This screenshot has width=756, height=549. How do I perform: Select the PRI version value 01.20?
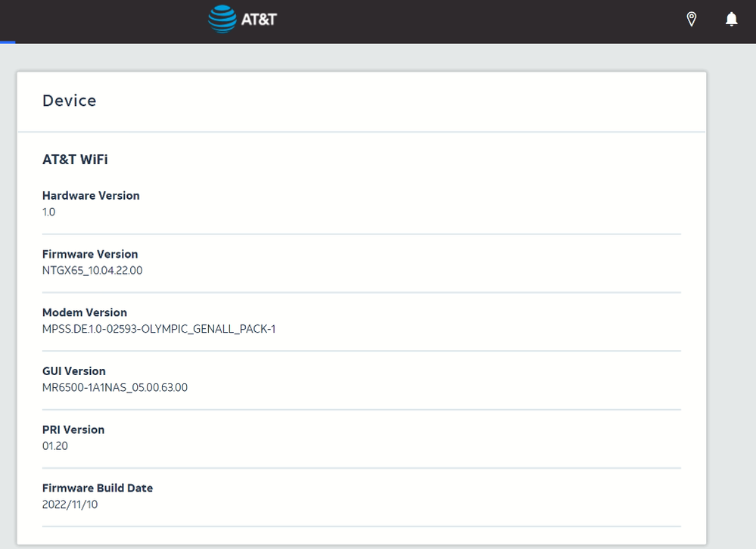[x=55, y=445]
